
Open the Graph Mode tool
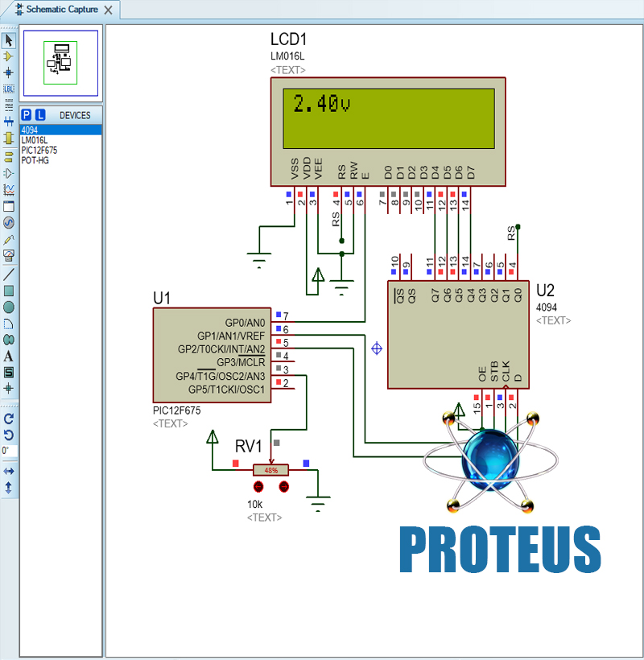pyautogui.click(x=9, y=190)
